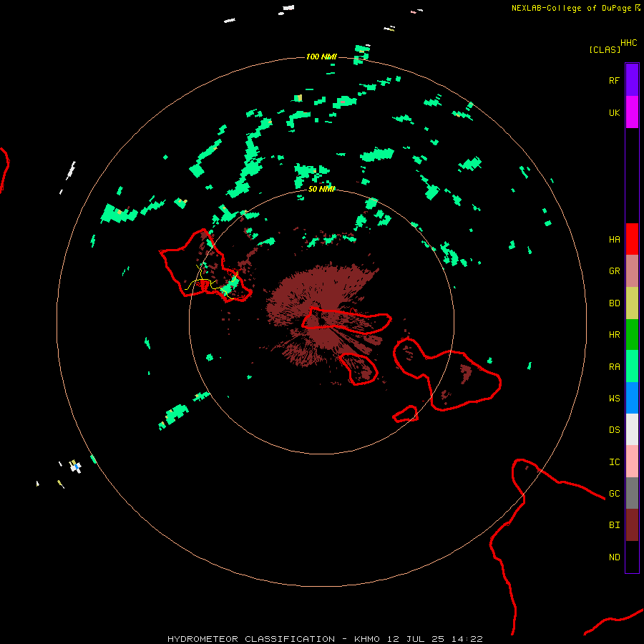Image resolution: width=644 pixels, height=644 pixels.
Task: Click the IC legend label
Action: point(614,462)
